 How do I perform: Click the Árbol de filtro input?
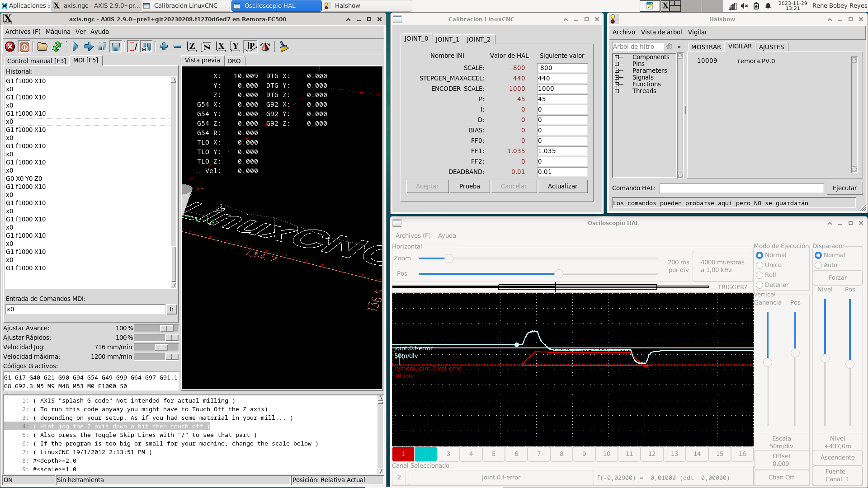637,47
